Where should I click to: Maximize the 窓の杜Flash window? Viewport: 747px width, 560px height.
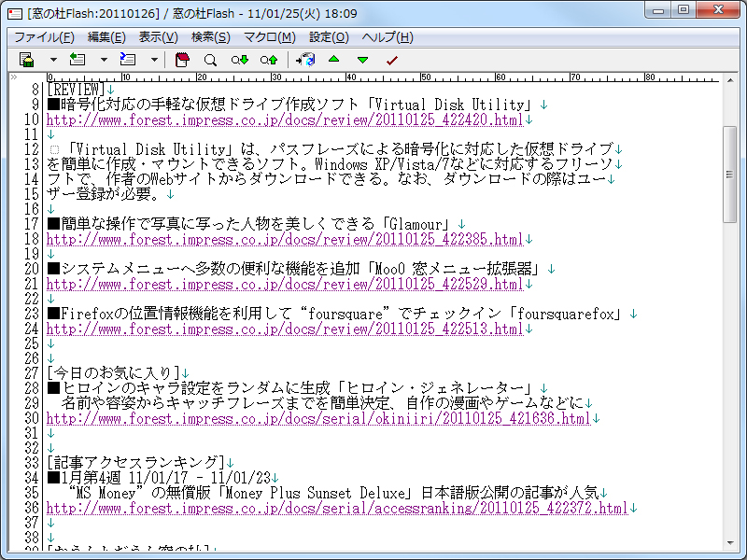pos(684,10)
